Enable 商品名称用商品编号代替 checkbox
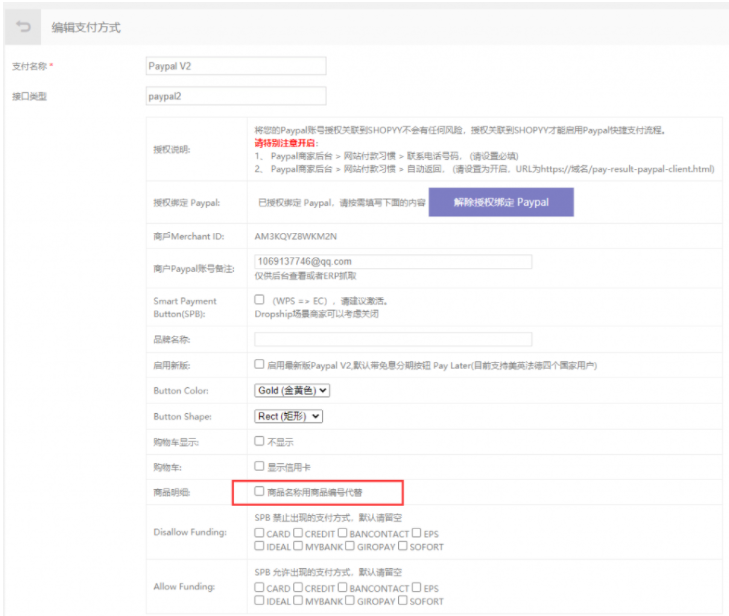The width and height of the screenshot is (729, 616). 260,492
